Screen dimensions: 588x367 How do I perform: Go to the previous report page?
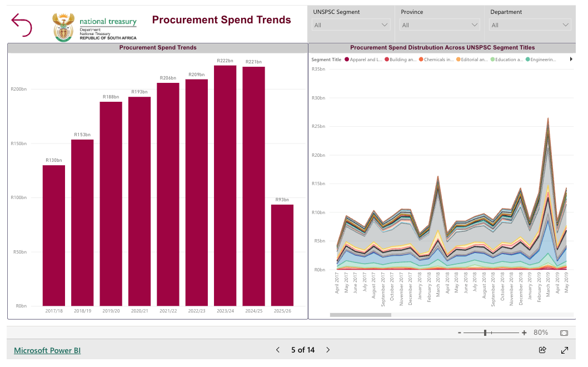coord(278,350)
